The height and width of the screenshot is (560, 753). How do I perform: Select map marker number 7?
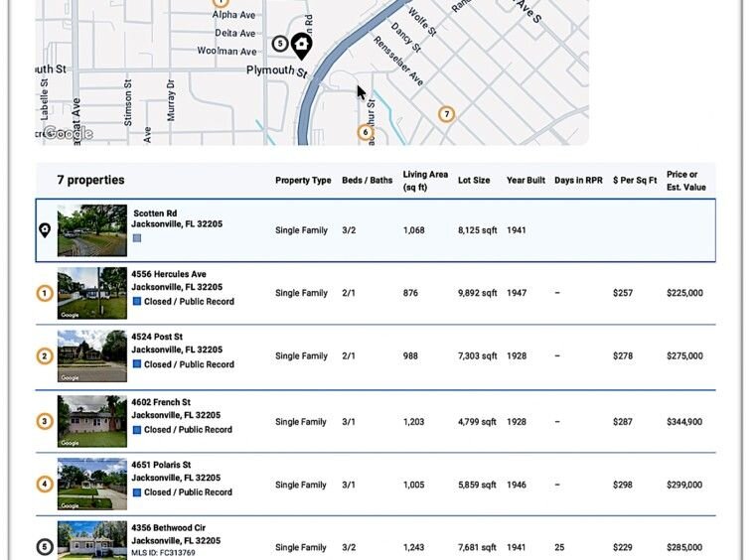[x=447, y=114]
